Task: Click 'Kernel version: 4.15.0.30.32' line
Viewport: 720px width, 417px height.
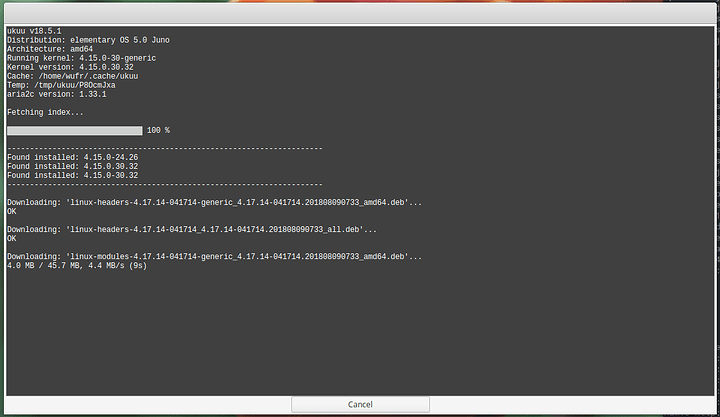Action: pos(70,67)
